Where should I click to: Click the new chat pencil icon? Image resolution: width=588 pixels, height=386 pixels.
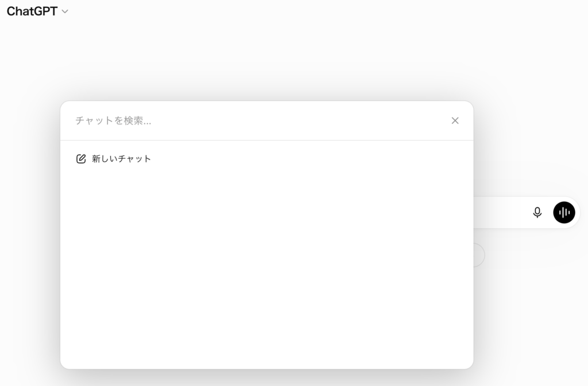(81, 159)
